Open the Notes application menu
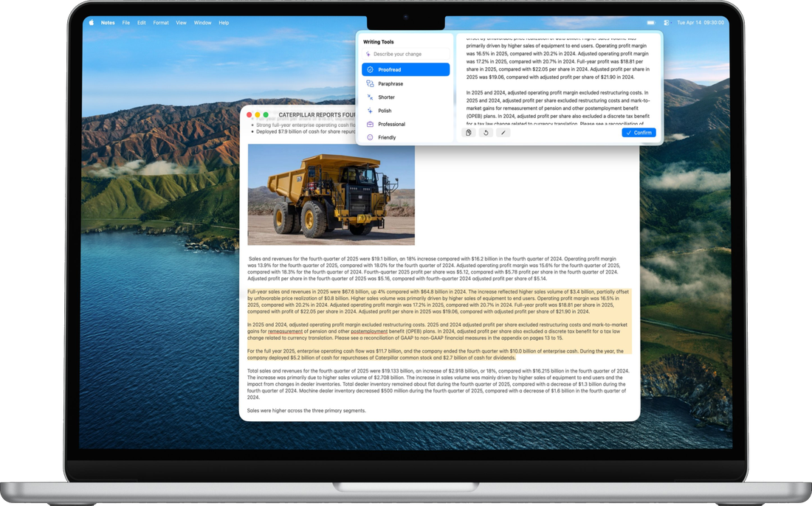812x506 pixels. click(108, 23)
